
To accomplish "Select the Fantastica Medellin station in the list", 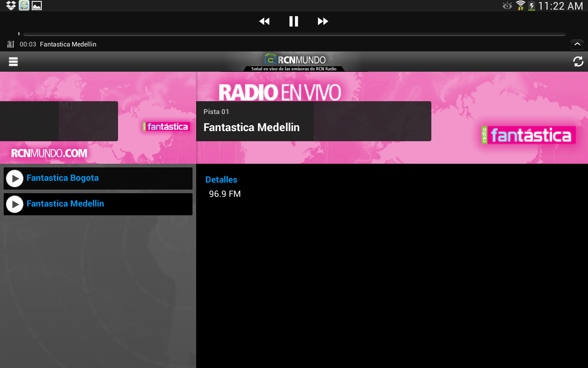I will (65, 204).
